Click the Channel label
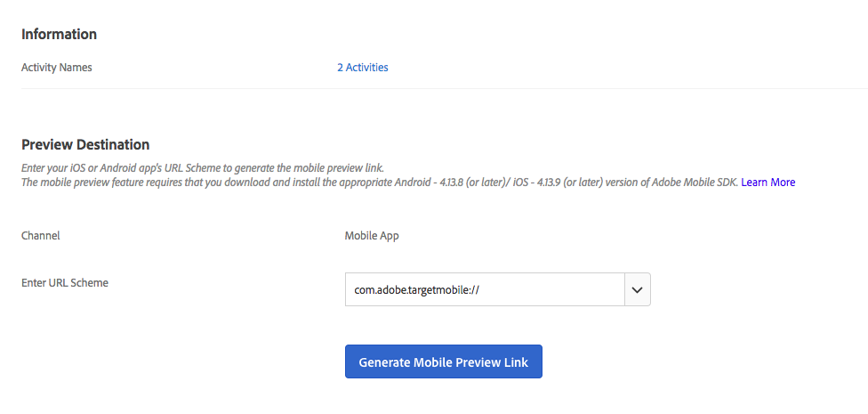 click(x=40, y=236)
